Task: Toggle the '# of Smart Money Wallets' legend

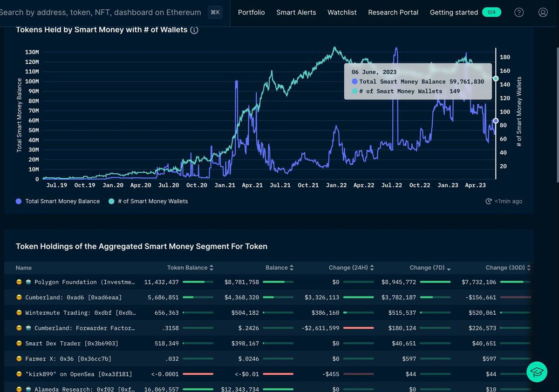Action: pyautogui.click(x=148, y=201)
